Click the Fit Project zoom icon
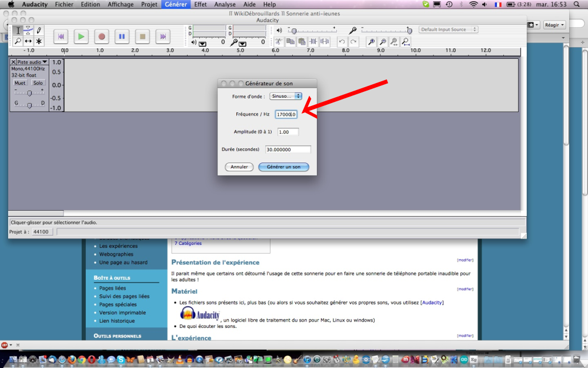The image size is (588, 368). coord(406,42)
